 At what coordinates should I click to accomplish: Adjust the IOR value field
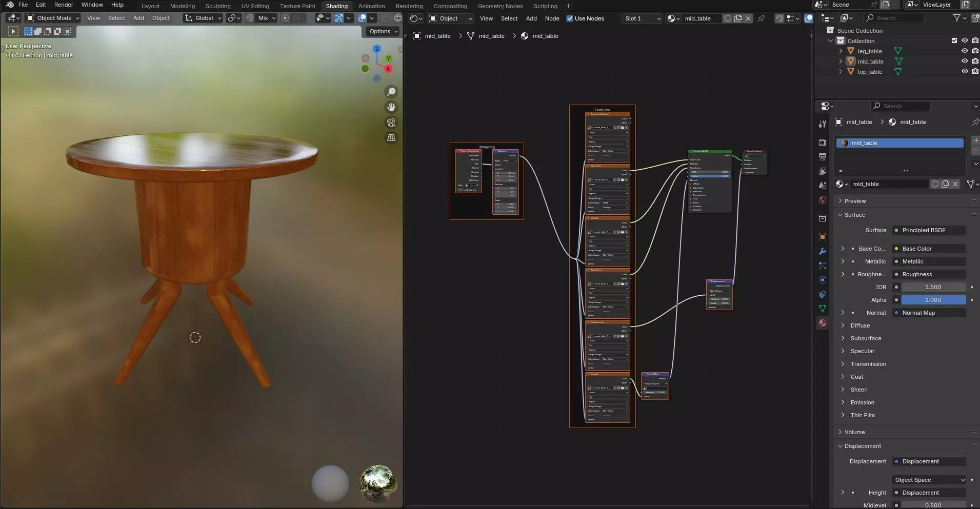pos(933,287)
